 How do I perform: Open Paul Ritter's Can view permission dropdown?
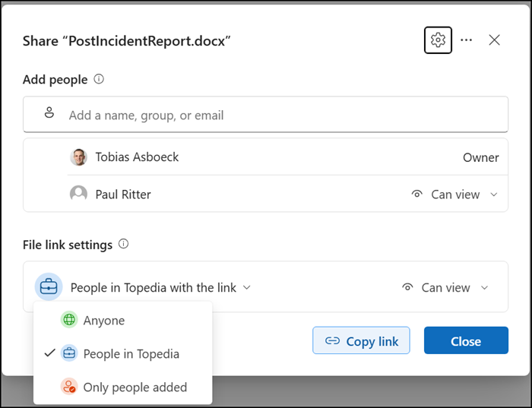(454, 195)
